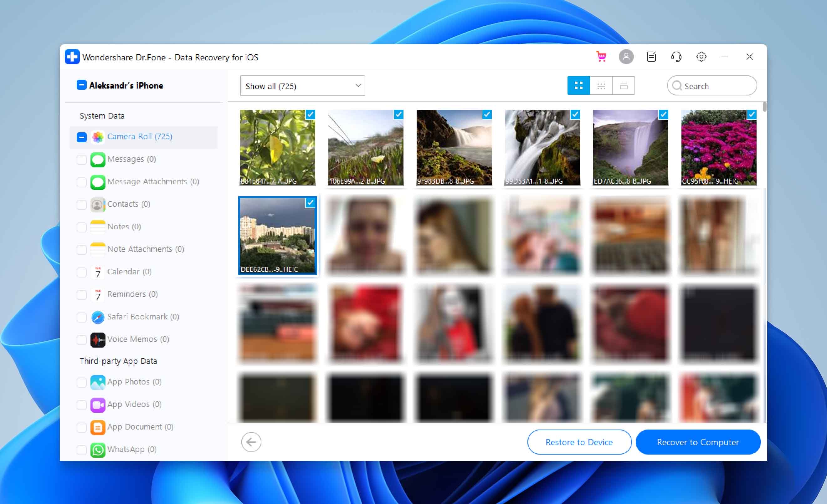Viewport: 827px width, 504px height.
Task: Click the System Data heading
Action: tap(102, 115)
